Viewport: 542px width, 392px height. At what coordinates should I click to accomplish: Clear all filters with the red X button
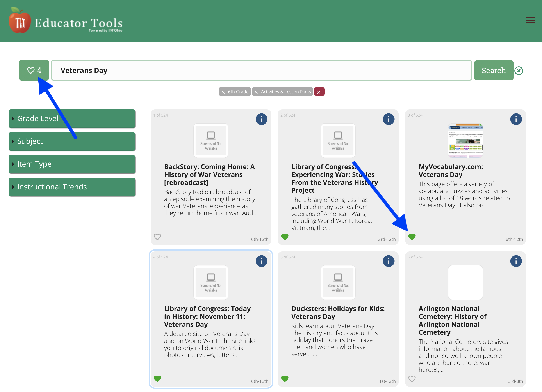(x=319, y=92)
